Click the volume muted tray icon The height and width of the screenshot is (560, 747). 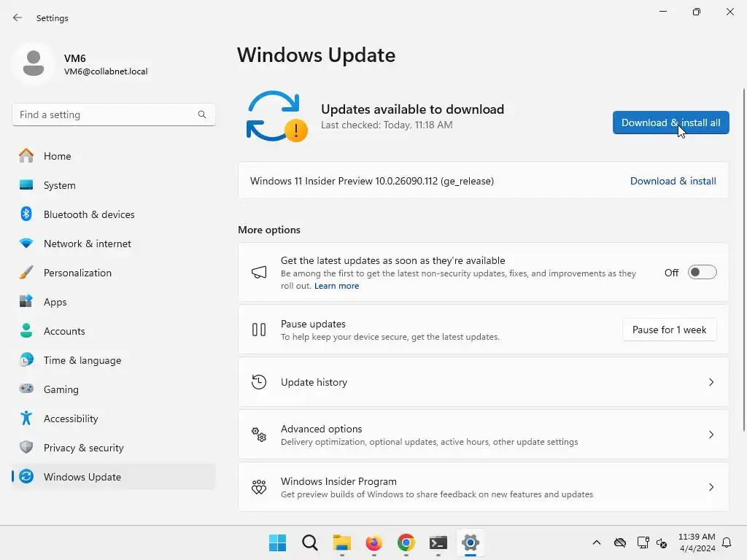[662, 542]
